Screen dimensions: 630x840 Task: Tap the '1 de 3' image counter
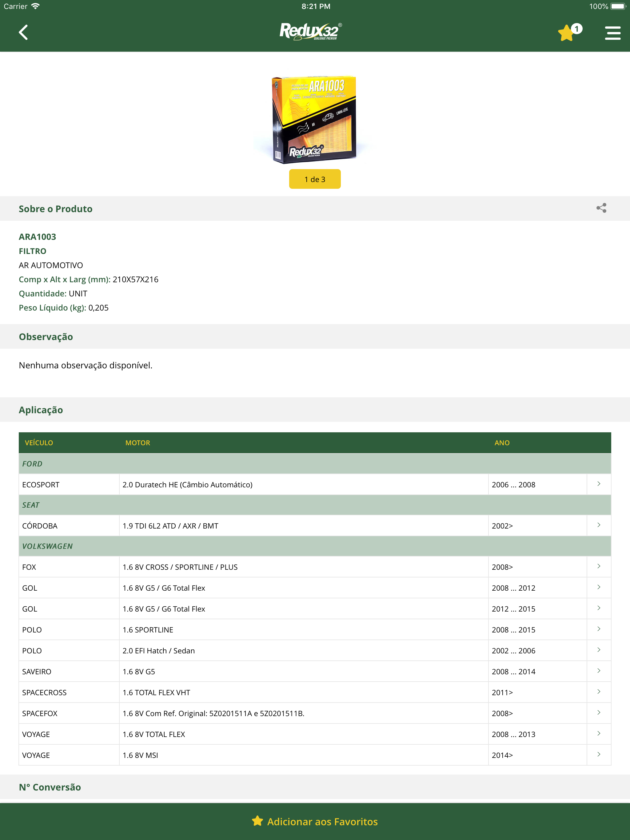tap(315, 179)
